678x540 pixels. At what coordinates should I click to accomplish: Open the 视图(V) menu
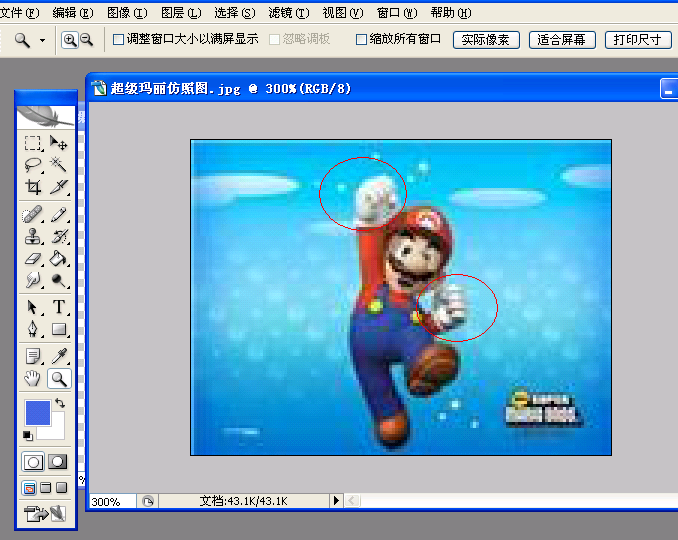click(343, 13)
